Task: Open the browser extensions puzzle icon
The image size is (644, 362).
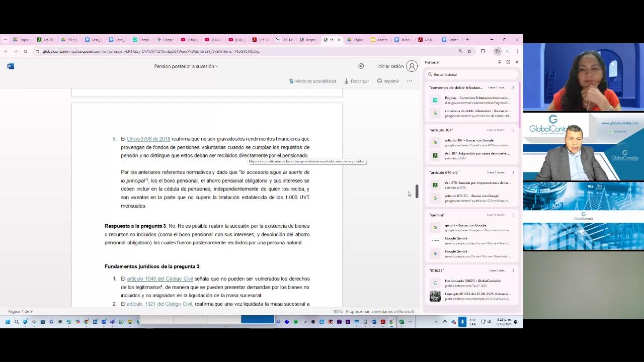Action: click(483, 51)
